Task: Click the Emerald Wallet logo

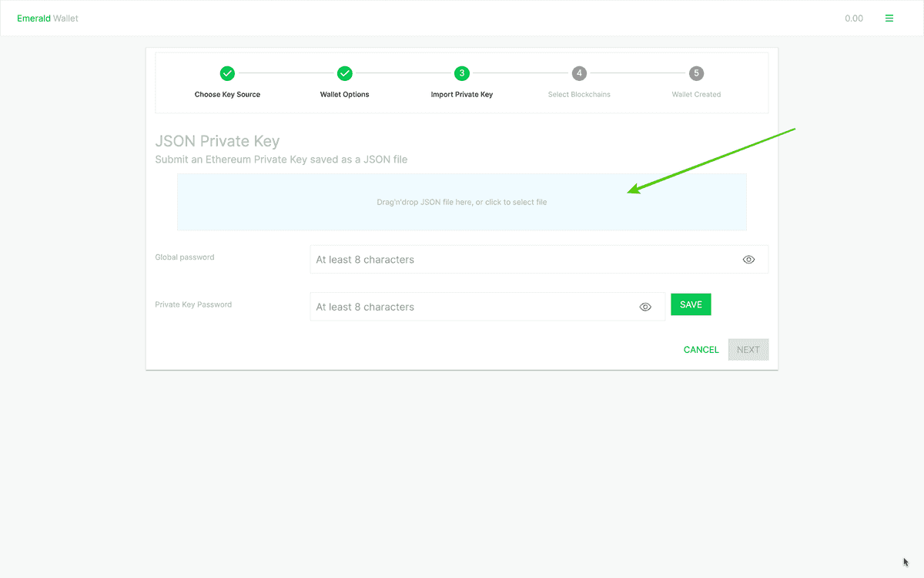Action: pos(48,18)
